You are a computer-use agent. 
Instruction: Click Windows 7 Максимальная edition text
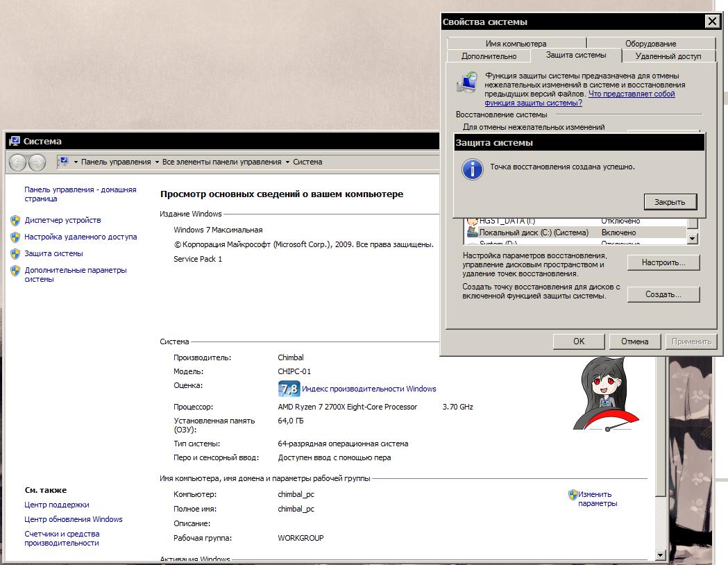(218, 230)
